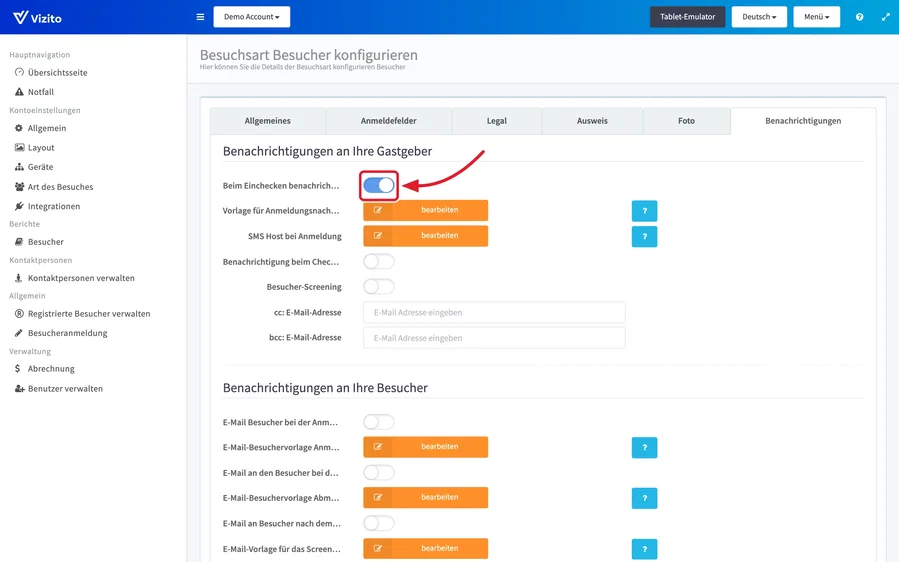
Task: Click the Übersichtsseite dashboard icon
Action: [x=19, y=72]
